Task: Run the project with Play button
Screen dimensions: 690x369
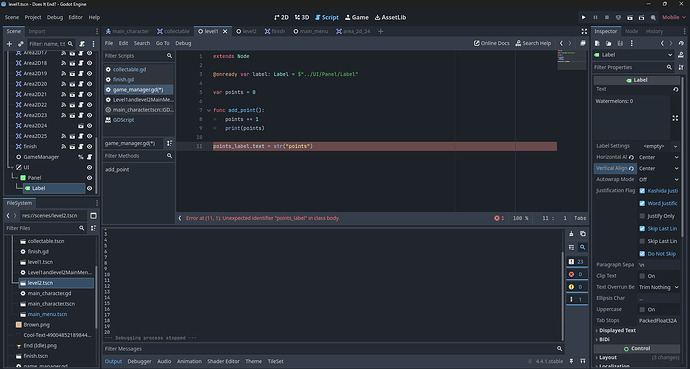Action: pos(584,18)
